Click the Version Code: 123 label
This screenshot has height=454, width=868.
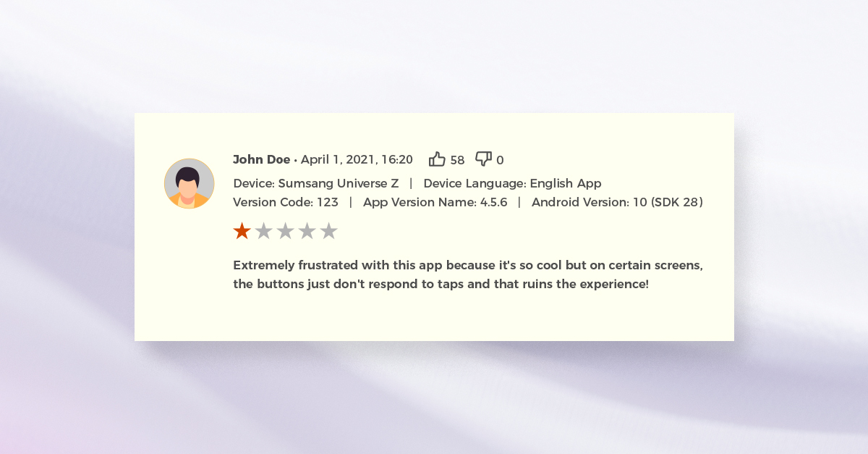click(x=286, y=202)
